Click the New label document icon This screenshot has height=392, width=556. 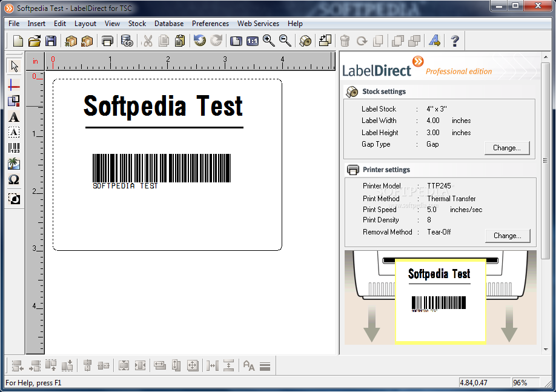pos(18,41)
